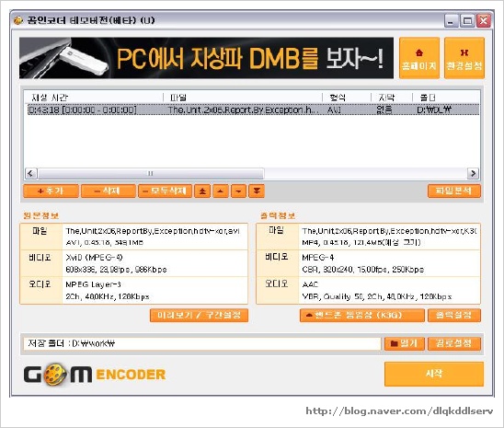Open file analysis (파일분석) button
The height and width of the screenshot is (428, 504).
[x=454, y=191]
